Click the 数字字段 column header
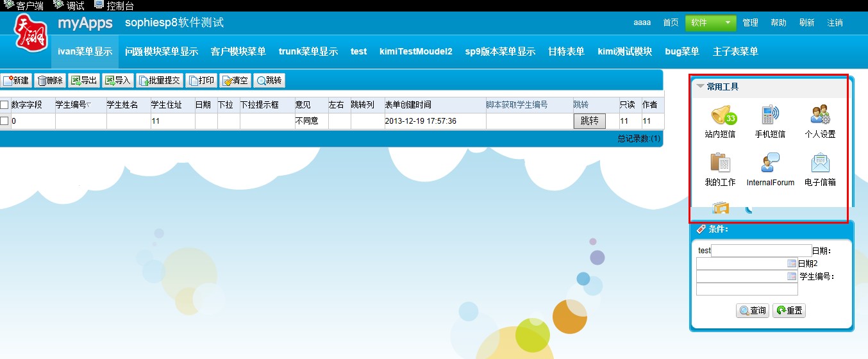Screen dimensions: 868x359 (27, 104)
